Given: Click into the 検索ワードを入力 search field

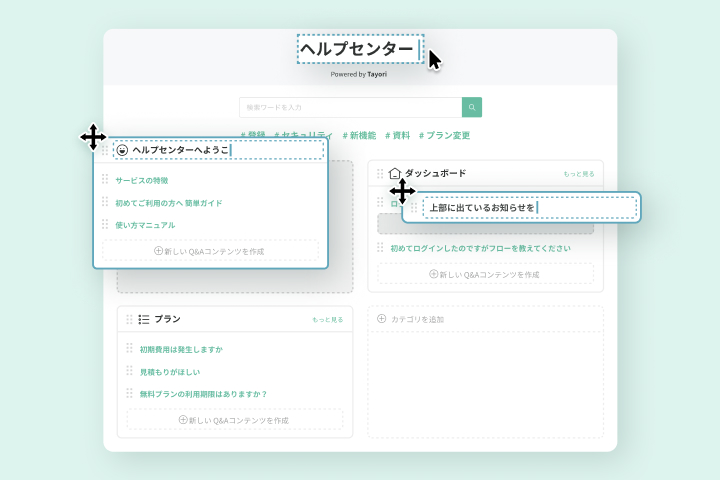Looking at the screenshot, I should coord(350,107).
